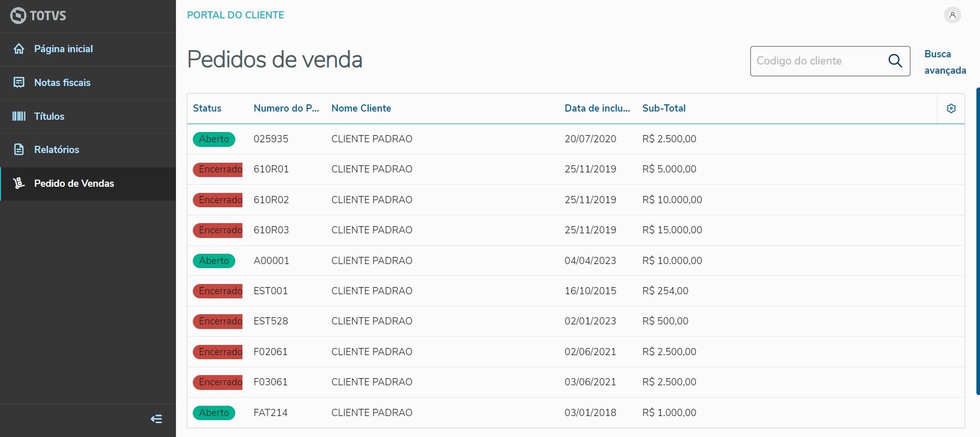Go to Notas fiscais menu
The height and width of the screenshot is (437, 980).
(x=62, y=82)
